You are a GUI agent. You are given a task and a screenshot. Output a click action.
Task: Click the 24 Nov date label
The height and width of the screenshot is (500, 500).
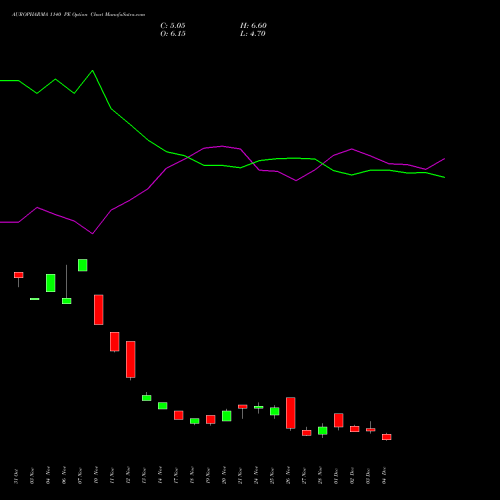pos(256,476)
